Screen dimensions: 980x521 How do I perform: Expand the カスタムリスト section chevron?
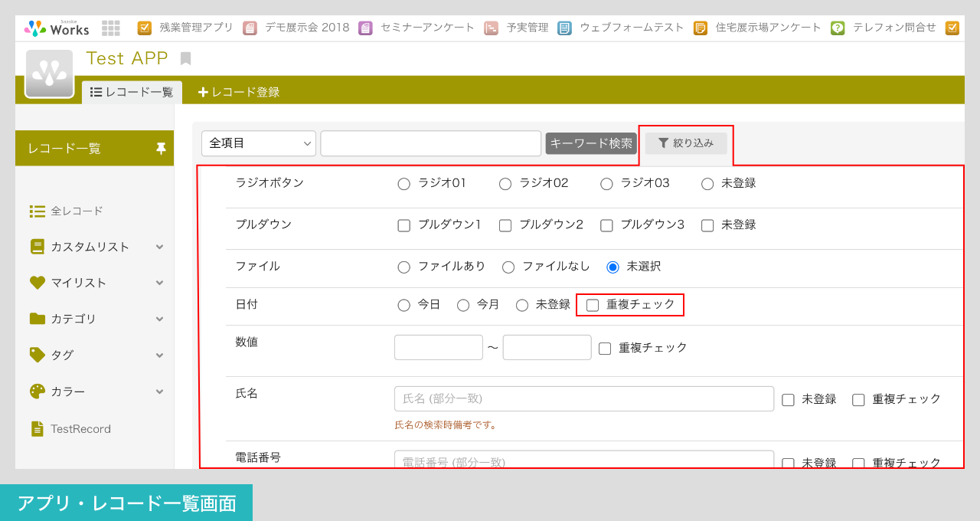(159, 247)
